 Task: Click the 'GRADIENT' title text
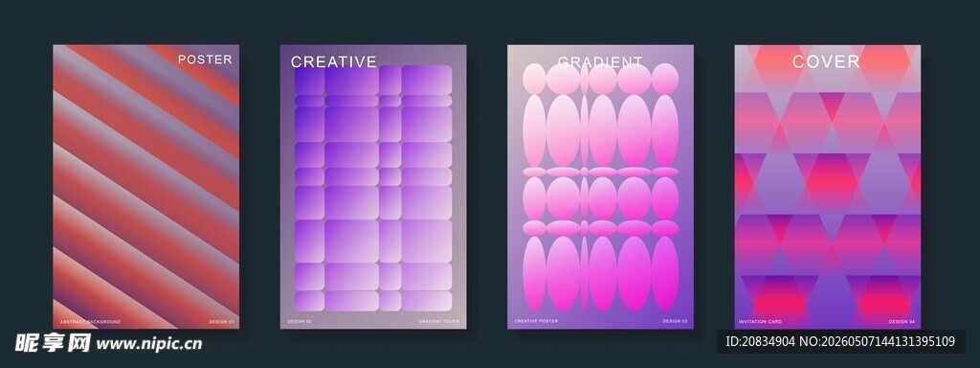tap(600, 62)
